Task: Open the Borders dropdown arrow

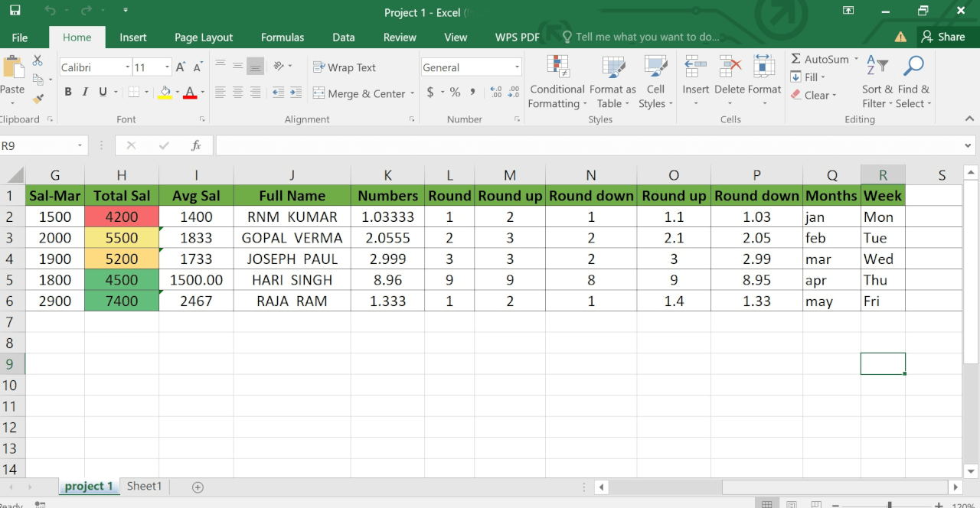Action: (x=146, y=93)
